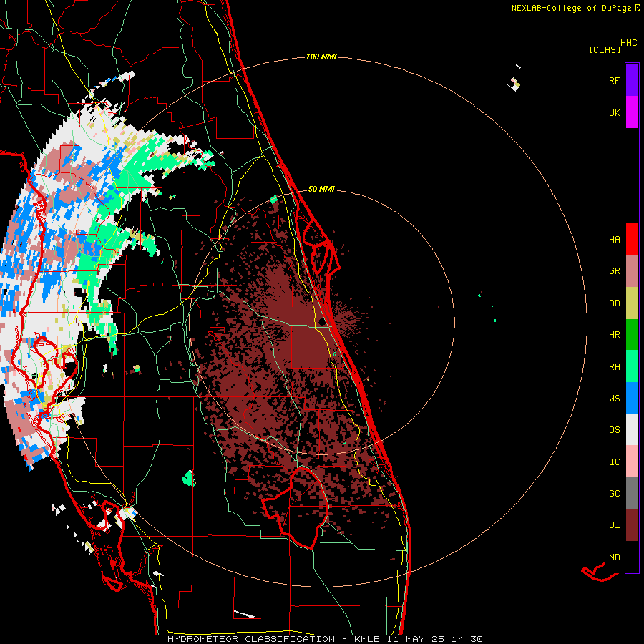Click the KMLB station identifier
644x644 pixels.
[x=366, y=639]
